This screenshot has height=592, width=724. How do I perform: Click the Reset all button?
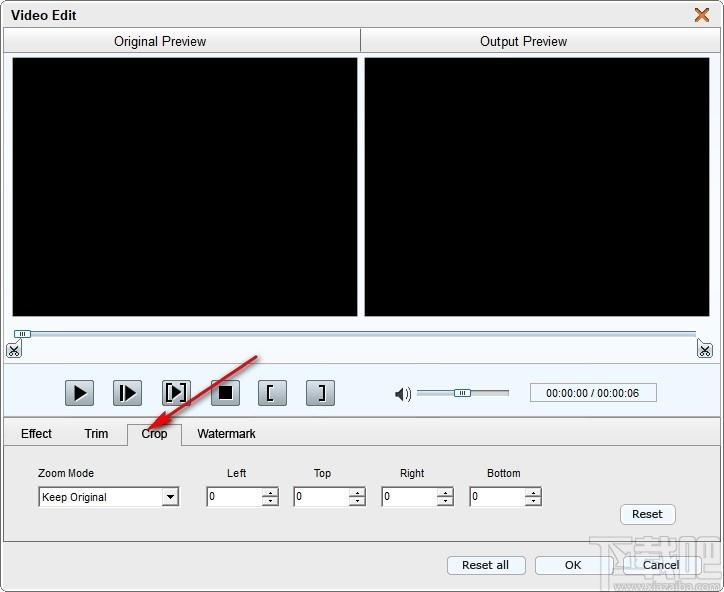pyautogui.click(x=486, y=565)
